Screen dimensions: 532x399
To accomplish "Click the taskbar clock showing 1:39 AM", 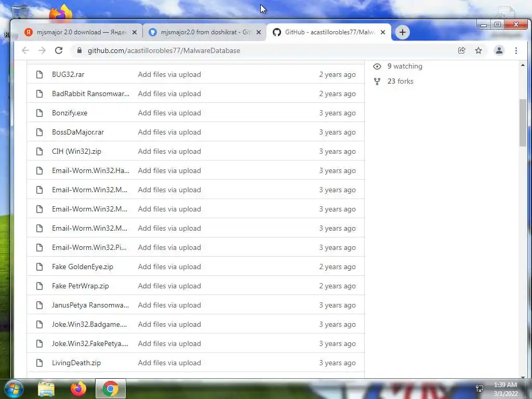I will coord(506,389).
